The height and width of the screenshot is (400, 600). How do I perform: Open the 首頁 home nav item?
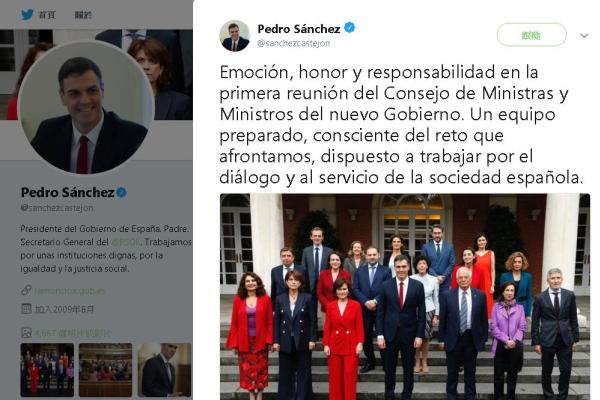point(47,15)
